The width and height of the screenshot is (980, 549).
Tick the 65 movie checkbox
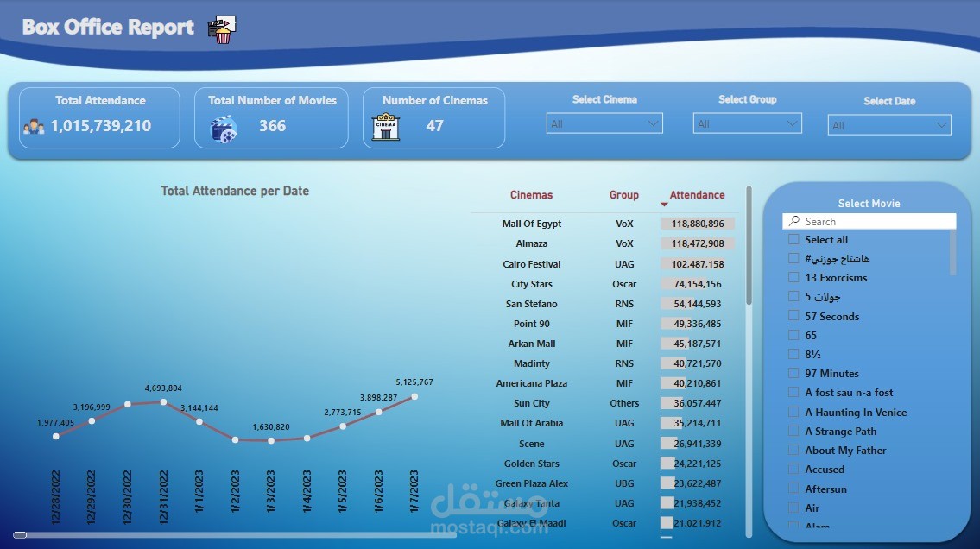coord(793,336)
